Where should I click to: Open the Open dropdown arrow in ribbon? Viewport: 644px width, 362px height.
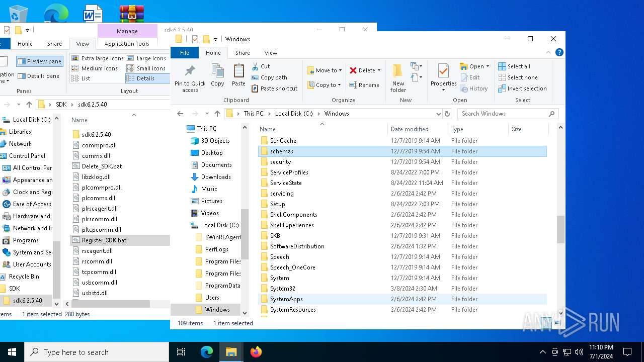pos(488,66)
